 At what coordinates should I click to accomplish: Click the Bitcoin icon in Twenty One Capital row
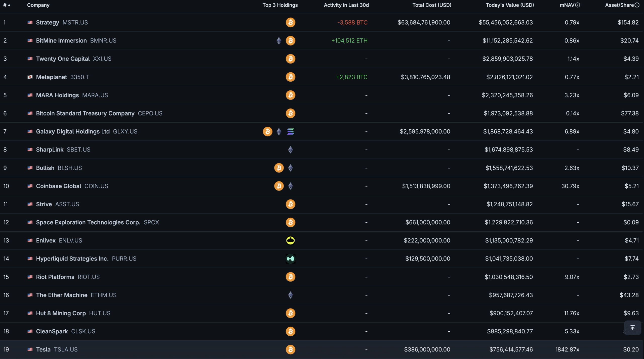pos(290,59)
